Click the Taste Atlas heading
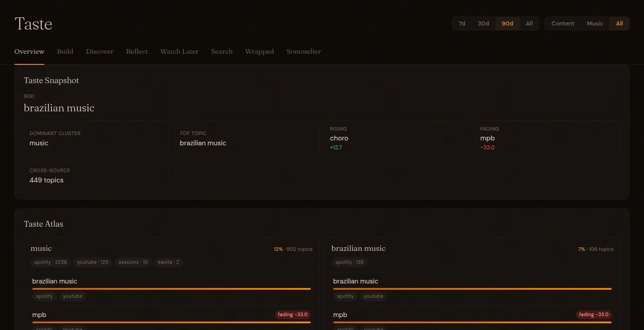Viewport: 644px width, 330px height. pos(43,224)
